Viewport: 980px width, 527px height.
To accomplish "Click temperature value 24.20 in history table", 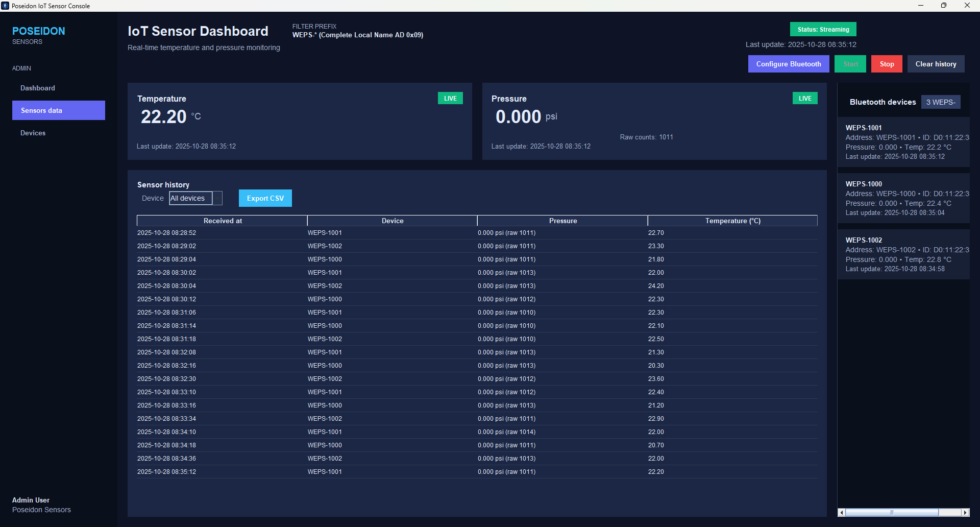I will coord(656,286).
